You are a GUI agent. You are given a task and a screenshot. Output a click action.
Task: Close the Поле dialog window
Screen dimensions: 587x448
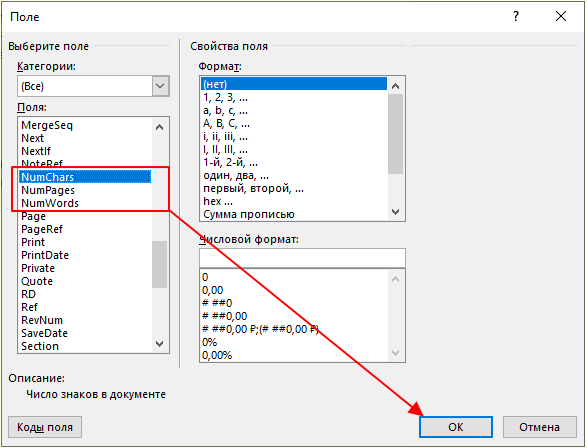[561, 16]
